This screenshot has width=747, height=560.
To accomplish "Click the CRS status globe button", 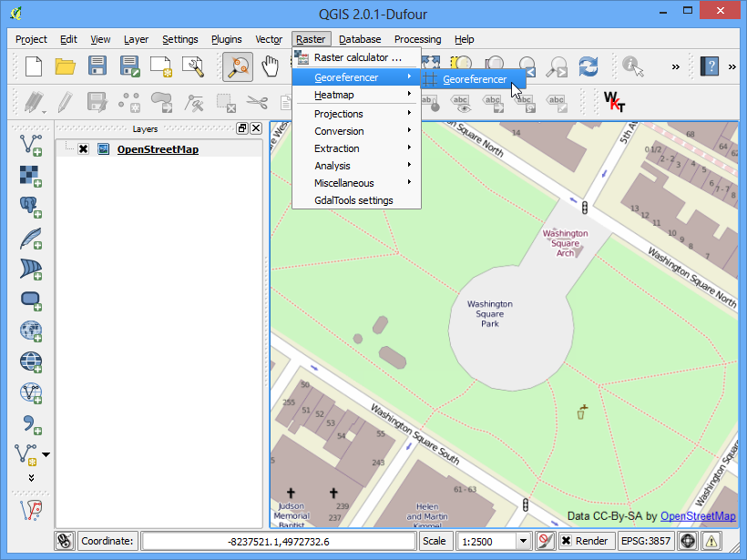I will click(688, 541).
